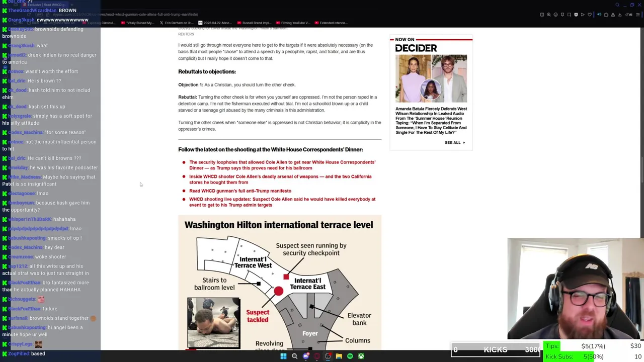Open the easy setup lines icon

[638, 15]
